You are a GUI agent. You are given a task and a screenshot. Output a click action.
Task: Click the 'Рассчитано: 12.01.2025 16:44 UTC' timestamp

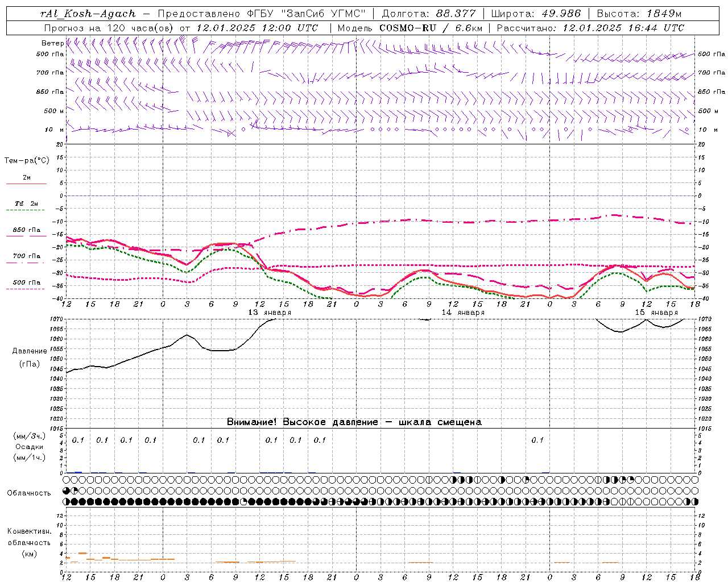tap(590, 28)
